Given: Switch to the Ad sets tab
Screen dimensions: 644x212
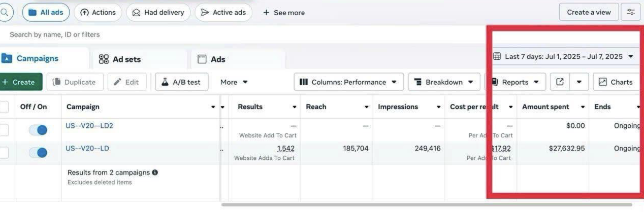Looking at the screenshot, I should 120,59.
